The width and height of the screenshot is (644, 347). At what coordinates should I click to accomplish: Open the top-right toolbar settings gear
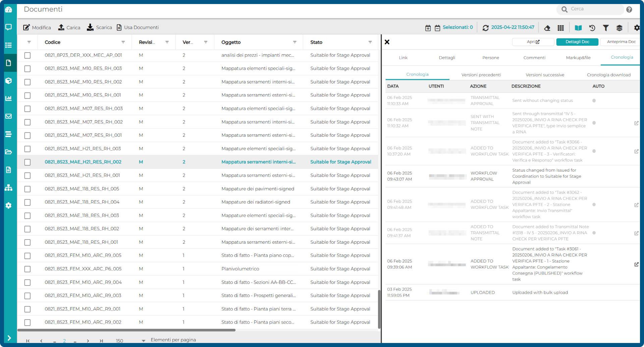[x=637, y=28]
